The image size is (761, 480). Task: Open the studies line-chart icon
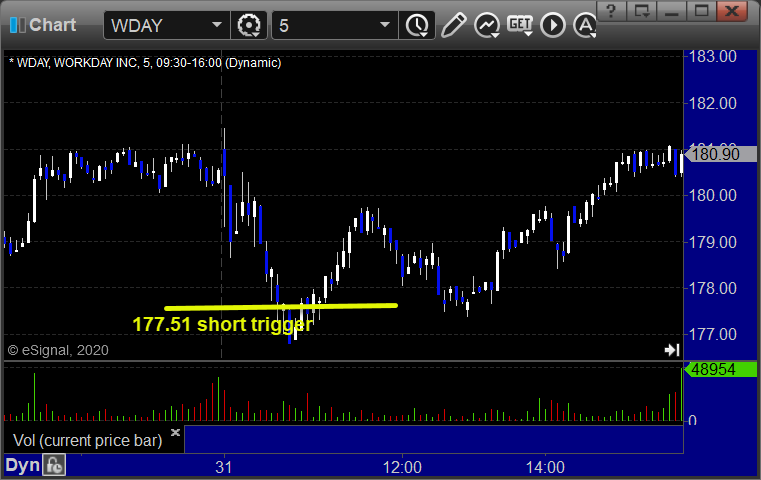tap(487, 25)
